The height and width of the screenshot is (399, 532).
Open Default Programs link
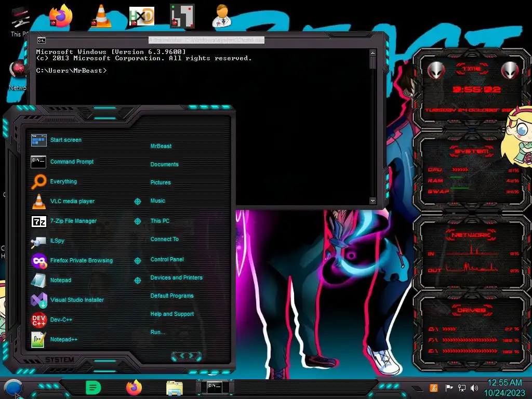click(x=171, y=296)
